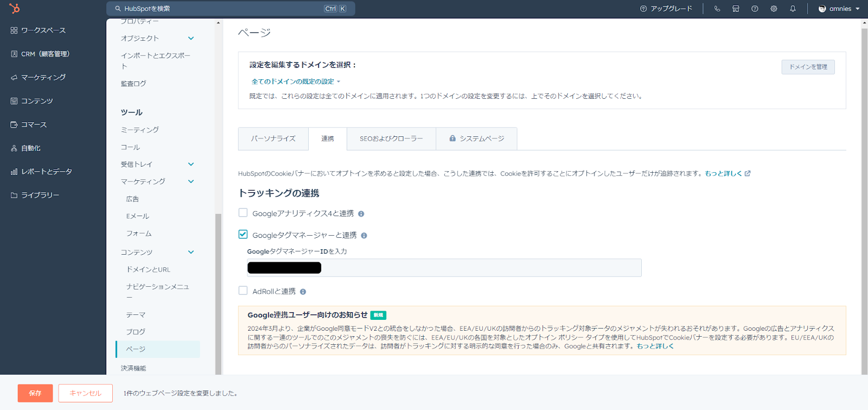This screenshot has height=410, width=868.
Task: Click the HubSpotを検索 search box
Action: [x=231, y=9]
